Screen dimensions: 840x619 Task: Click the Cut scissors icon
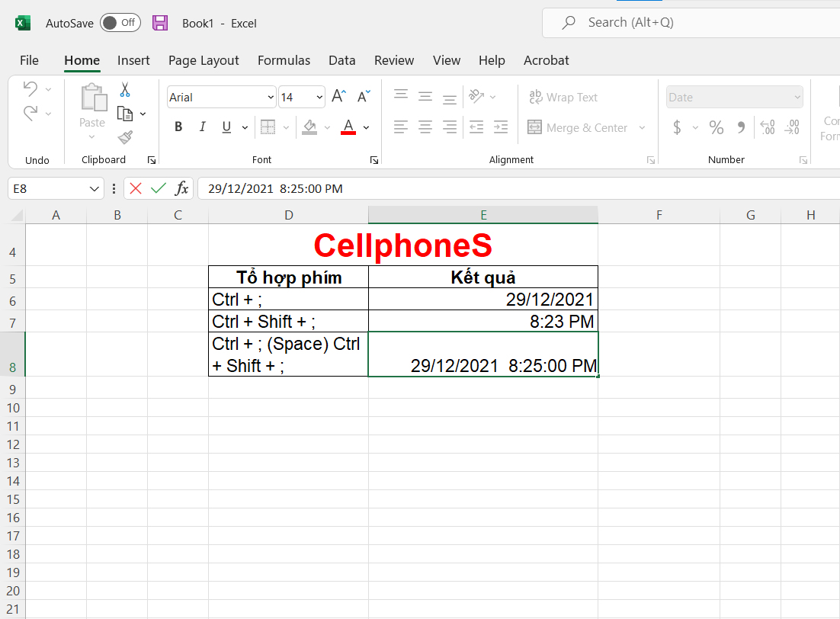click(x=125, y=90)
